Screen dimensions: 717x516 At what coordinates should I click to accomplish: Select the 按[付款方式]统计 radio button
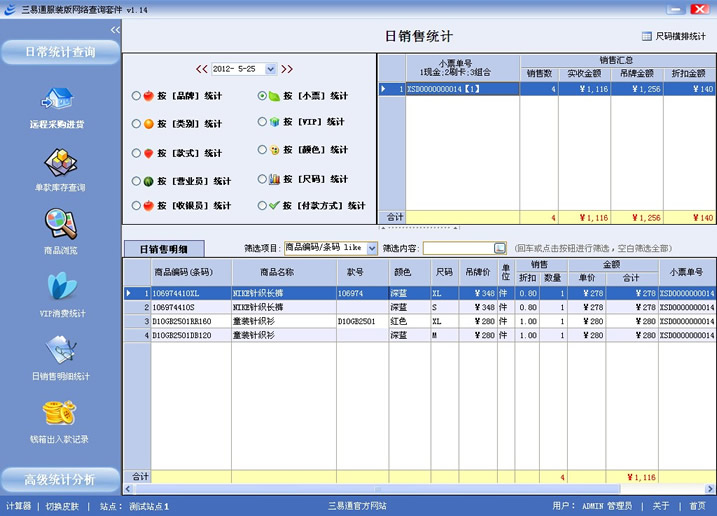pos(262,205)
